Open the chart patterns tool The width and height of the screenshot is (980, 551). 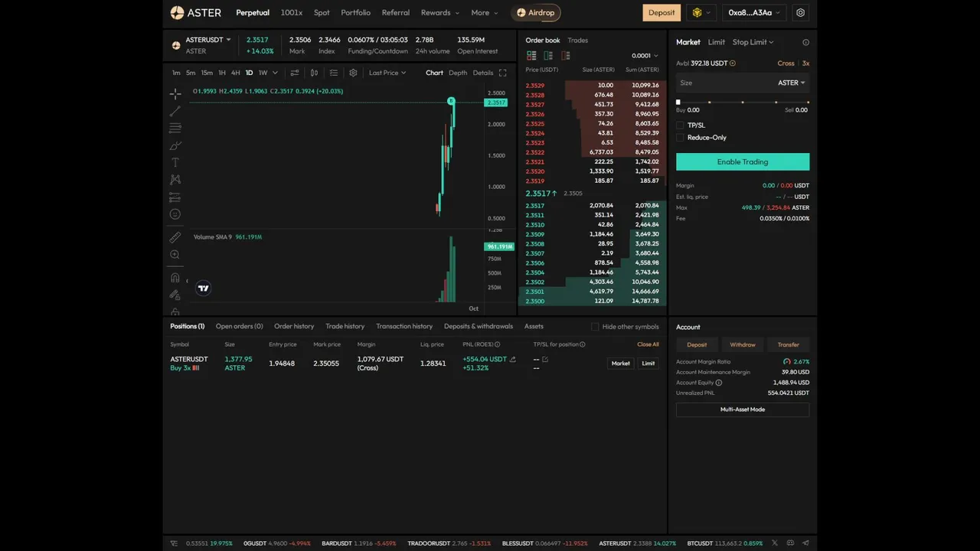[175, 180]
